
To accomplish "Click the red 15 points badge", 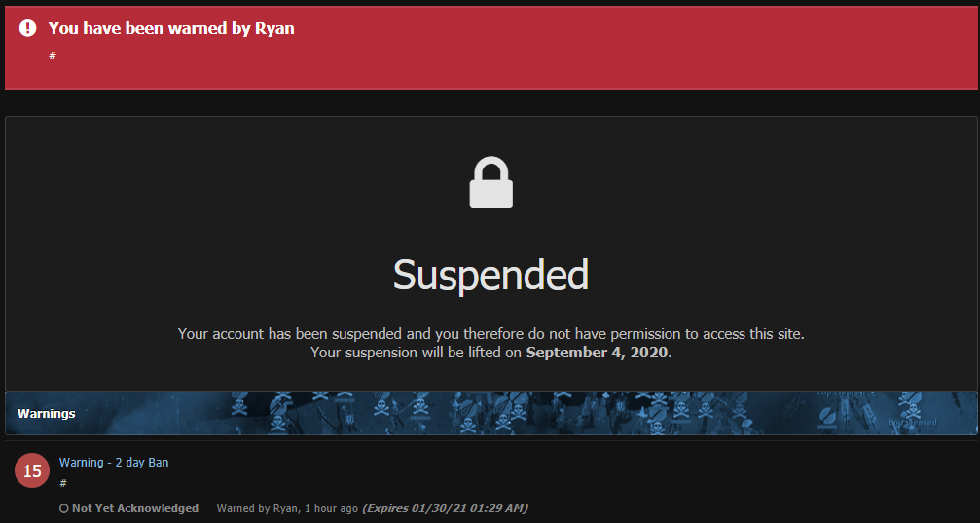I will pyautogui.click(x=32, y=470).
